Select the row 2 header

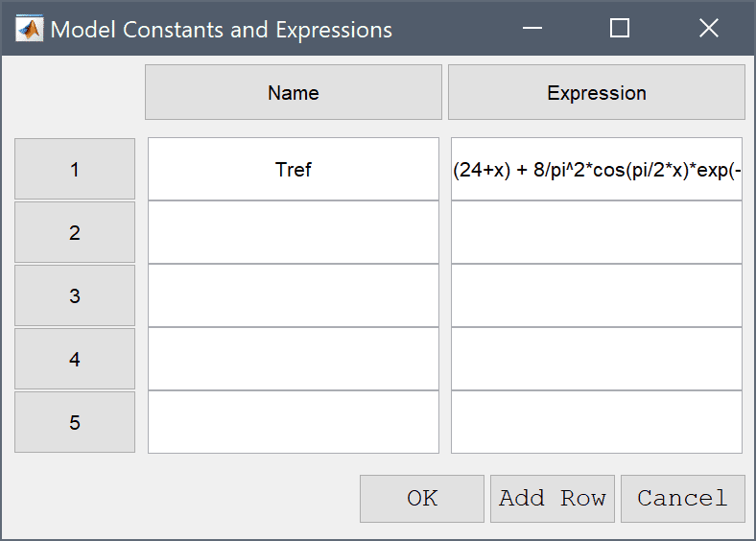point(75,232)
